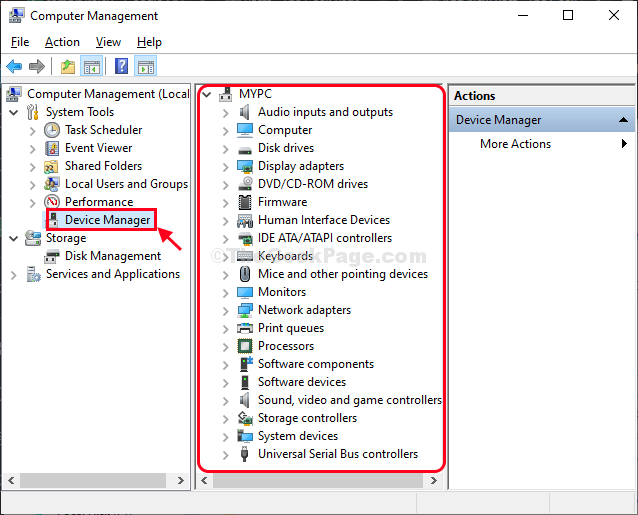This screenshot has width=638, height=515.
Task: Click the Task Scheduler clock icon
Action: point(52,130)
